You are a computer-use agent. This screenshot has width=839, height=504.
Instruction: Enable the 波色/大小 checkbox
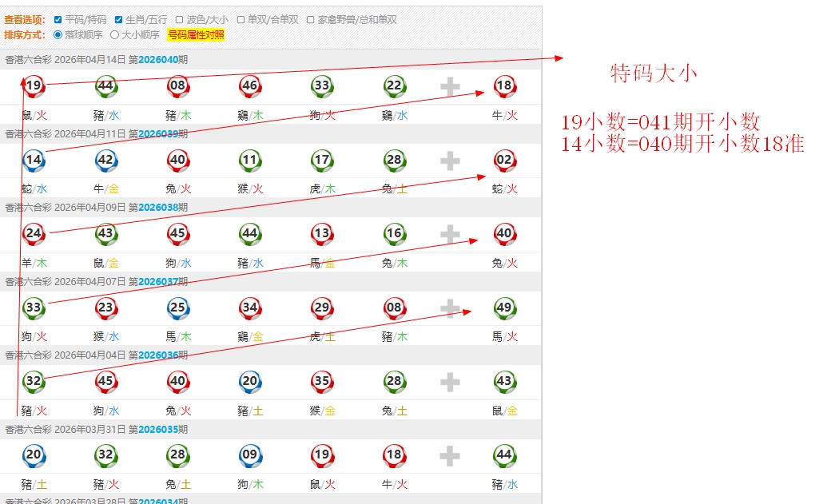[x=180, y=19]
